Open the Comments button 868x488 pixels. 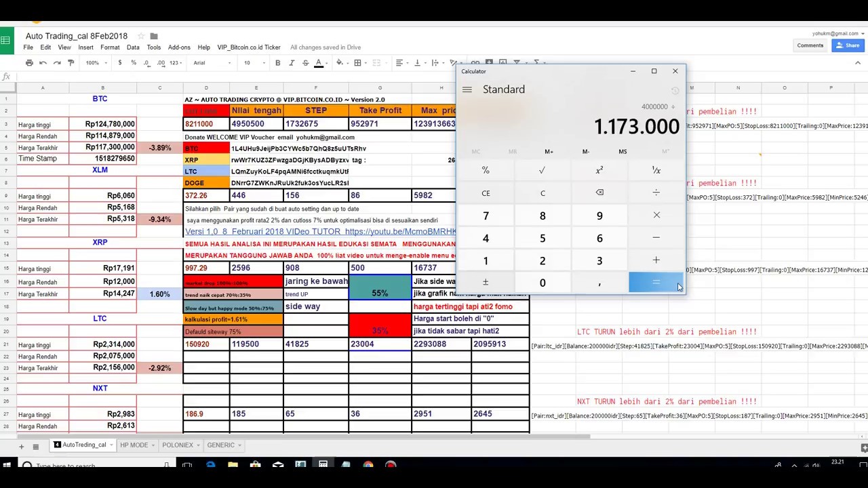[x=810, y=45]
